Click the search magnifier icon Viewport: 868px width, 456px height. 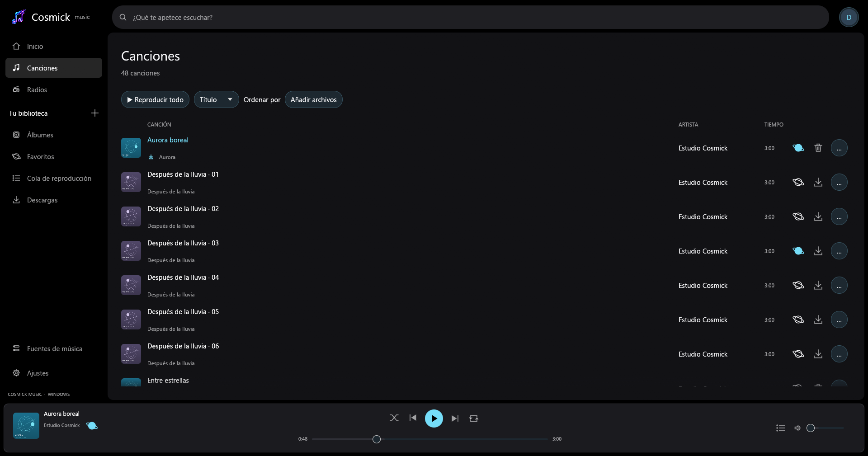coord(123,17)
